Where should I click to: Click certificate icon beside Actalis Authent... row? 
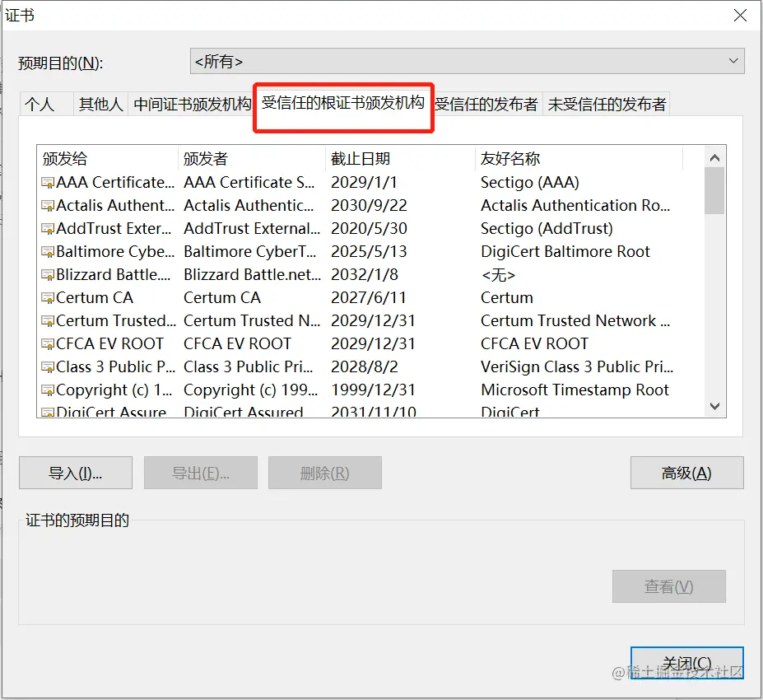tap(47, 205)
